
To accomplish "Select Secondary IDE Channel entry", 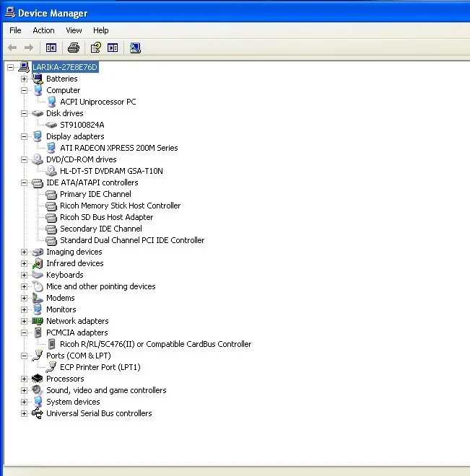I will click(101, 229).
